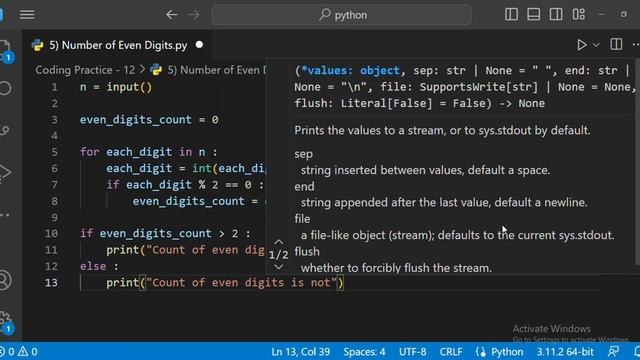
Task: Open Source Control in the activity bar
Action: click(x=5, y=131)
